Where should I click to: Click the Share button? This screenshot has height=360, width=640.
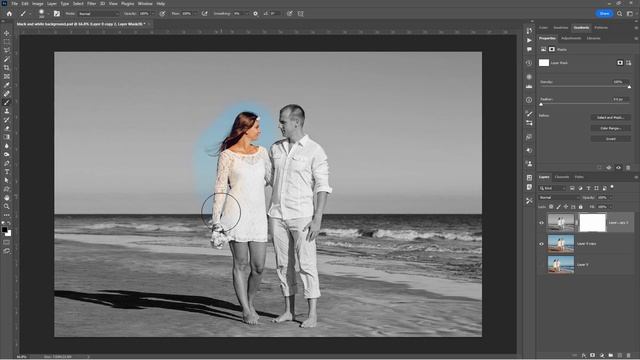point(604,13)
